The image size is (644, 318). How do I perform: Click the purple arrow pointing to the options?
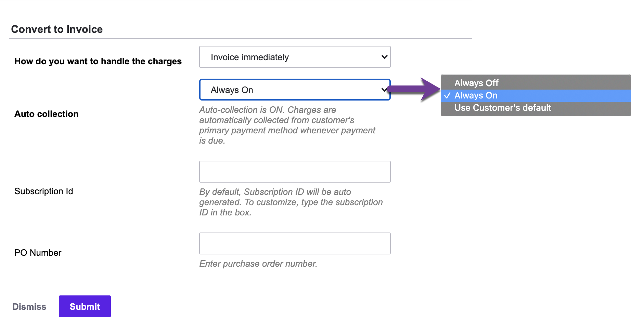(x=414, y=90)
